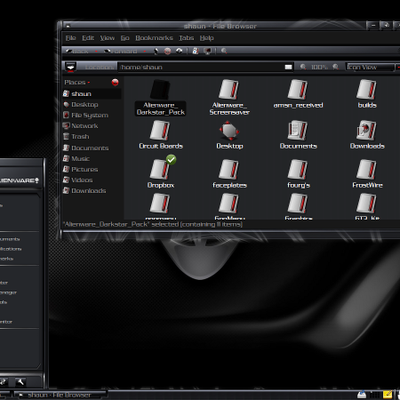The width and height of the screenshot is (400, 400).
Task: Reset zoom at 100% label
Action: coord(319,67)
